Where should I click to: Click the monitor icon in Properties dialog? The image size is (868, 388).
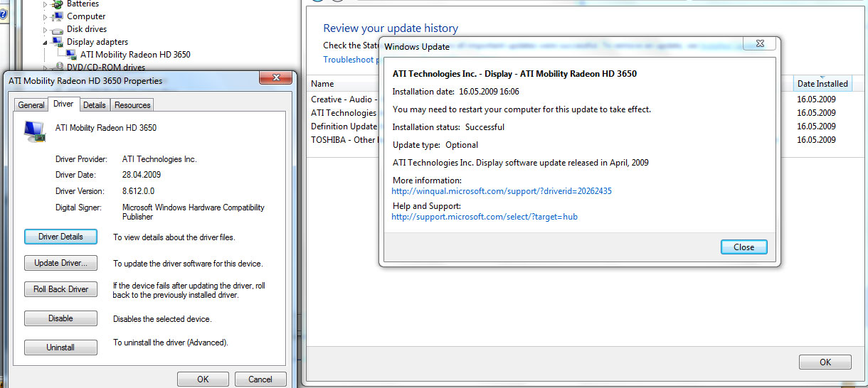click(x=35, y=131)
